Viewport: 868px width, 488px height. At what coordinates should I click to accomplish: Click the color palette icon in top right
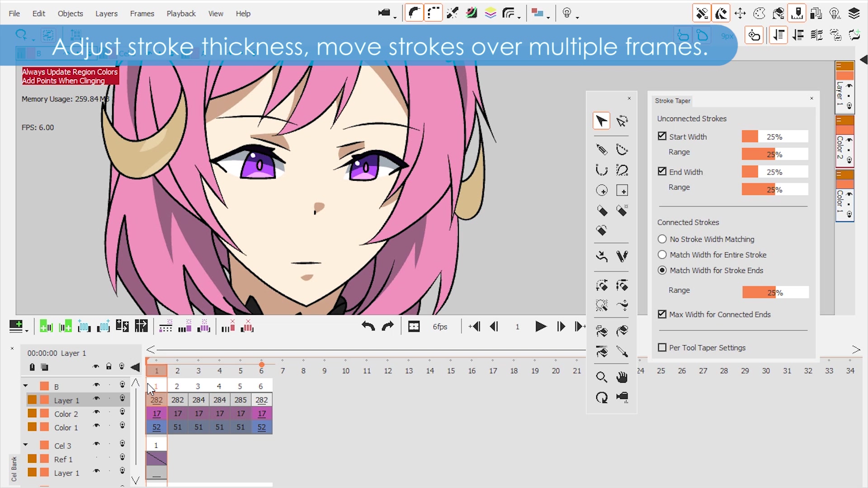759,13
